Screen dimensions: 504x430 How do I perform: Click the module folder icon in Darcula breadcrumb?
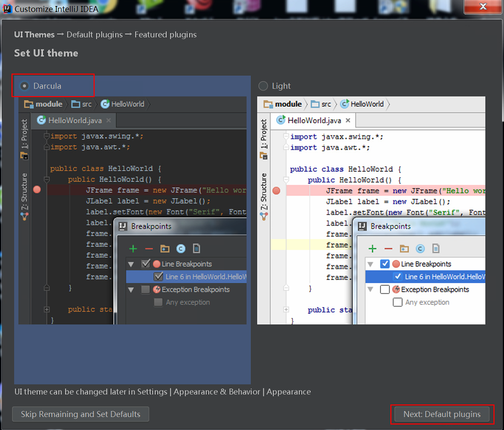[x=29, y=104]
